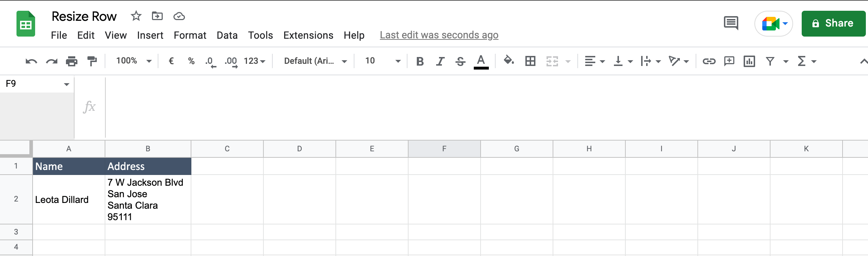The height and width of the screenshot is (256, 868).
Task: Click the Print icon
Action: pos(71,61)
